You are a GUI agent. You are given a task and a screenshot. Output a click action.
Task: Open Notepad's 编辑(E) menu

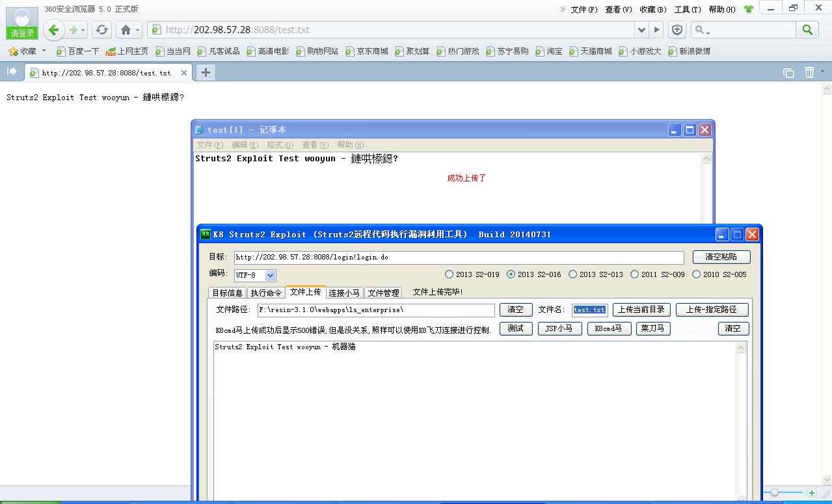click(x=245, y=145)
